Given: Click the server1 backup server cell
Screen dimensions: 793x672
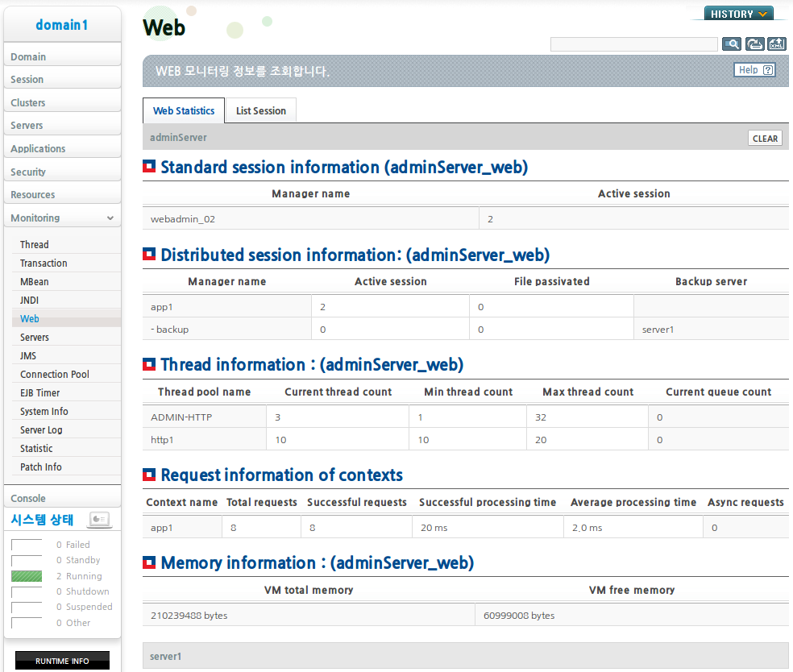Looking at the screenshot, I should click(711, 330).
